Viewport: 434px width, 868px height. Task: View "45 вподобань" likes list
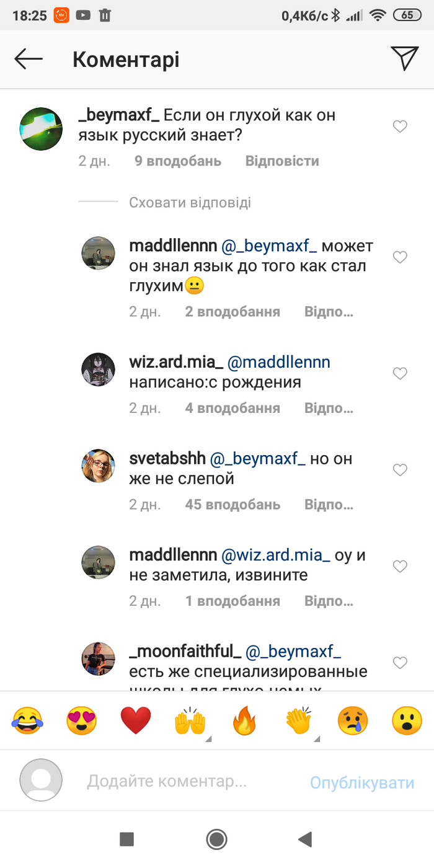[232, 504]
